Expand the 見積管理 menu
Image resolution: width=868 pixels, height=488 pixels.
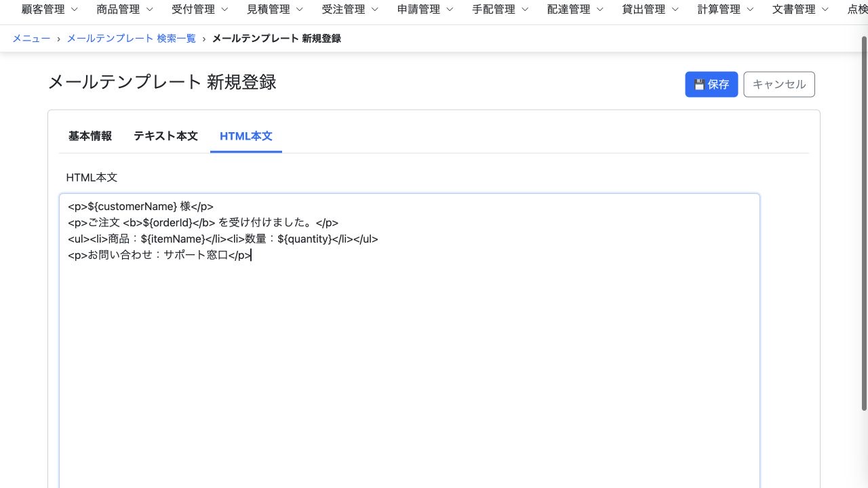275,9
